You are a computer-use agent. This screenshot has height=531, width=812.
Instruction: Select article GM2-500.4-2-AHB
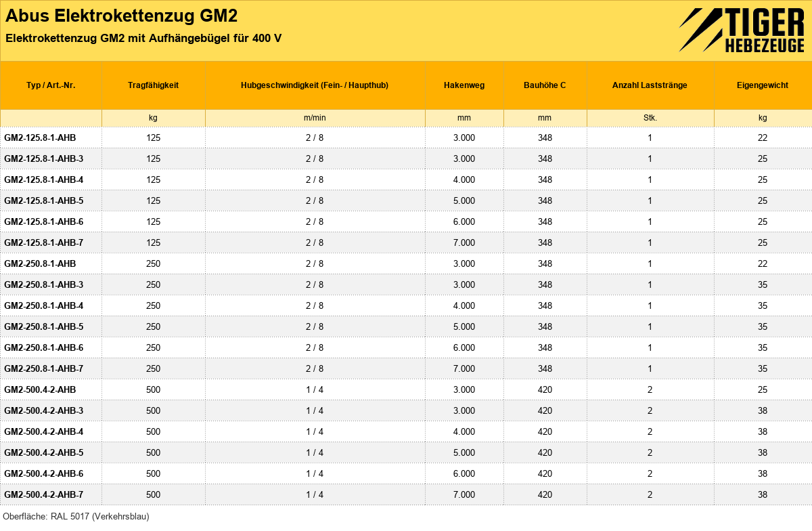tap(40, 389)
